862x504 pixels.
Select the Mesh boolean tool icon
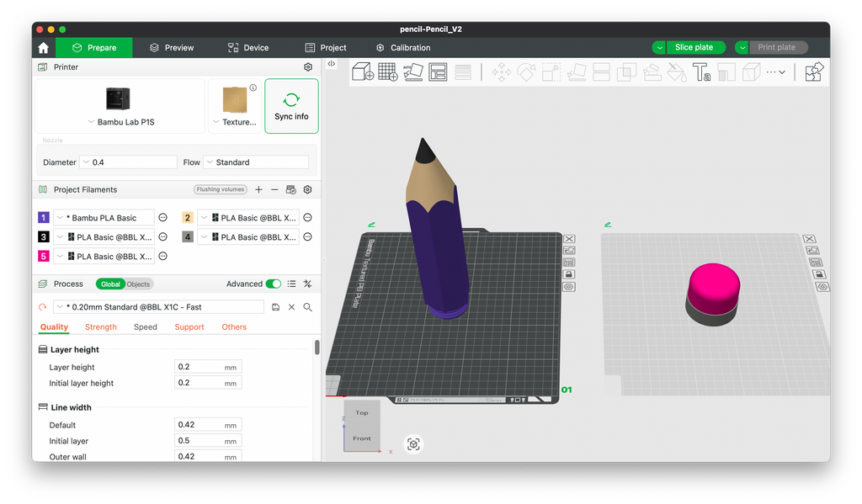tap(626, 72)
